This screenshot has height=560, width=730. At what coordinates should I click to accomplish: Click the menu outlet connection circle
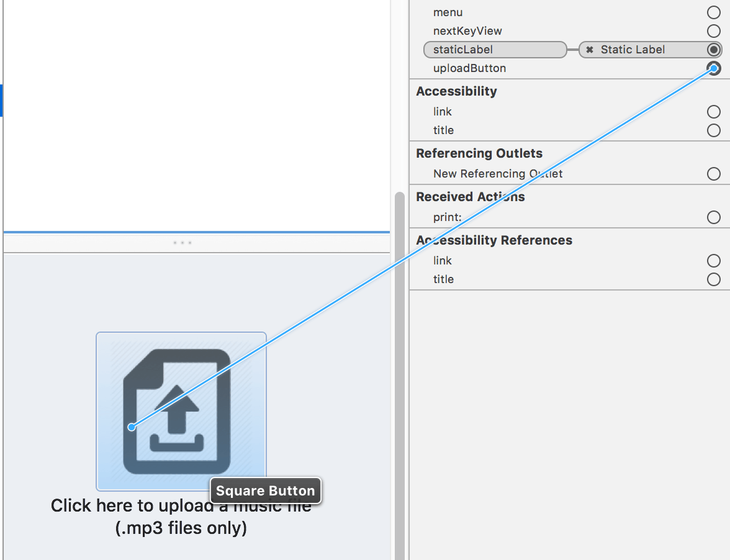714,12
